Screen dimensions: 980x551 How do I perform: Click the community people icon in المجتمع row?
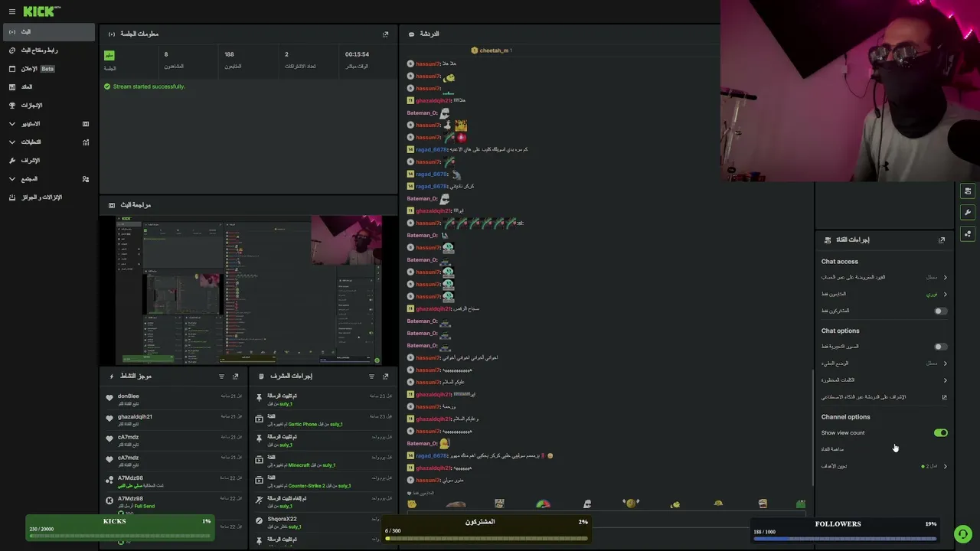(86, 179)
